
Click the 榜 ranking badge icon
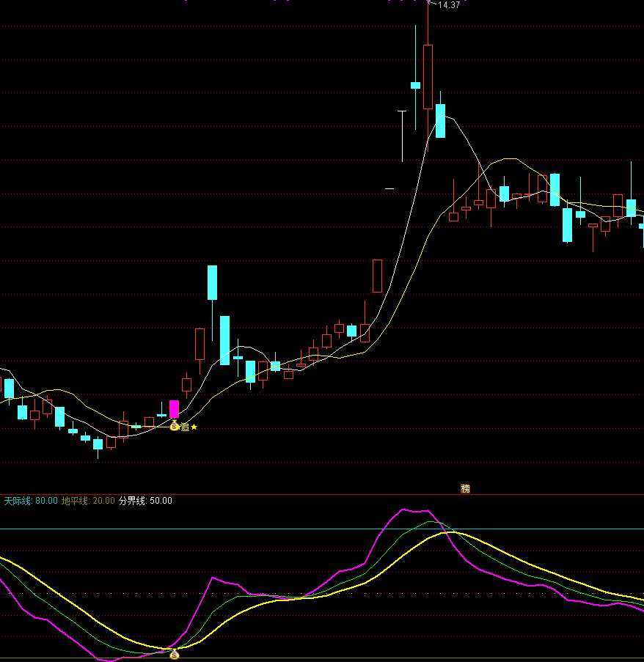(465, 488)
